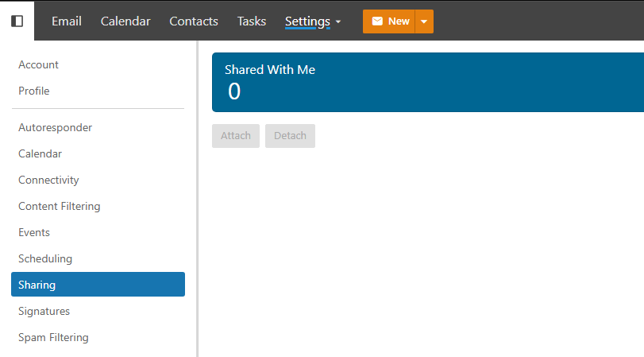Open Signatures settings
The image size is (644, 357).
[44, 311]
